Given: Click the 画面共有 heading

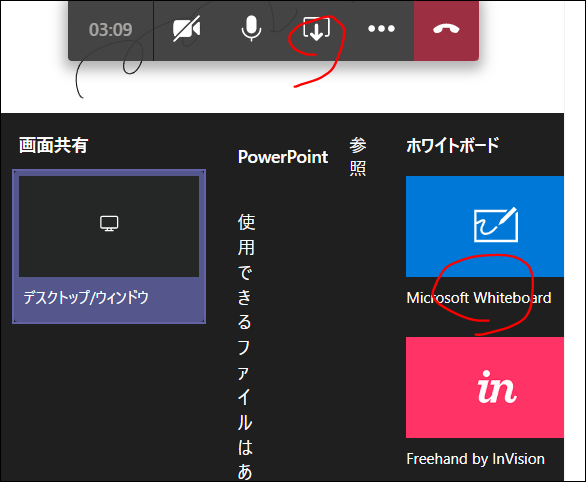Looking at the screenshot, I should click(53, 145).
